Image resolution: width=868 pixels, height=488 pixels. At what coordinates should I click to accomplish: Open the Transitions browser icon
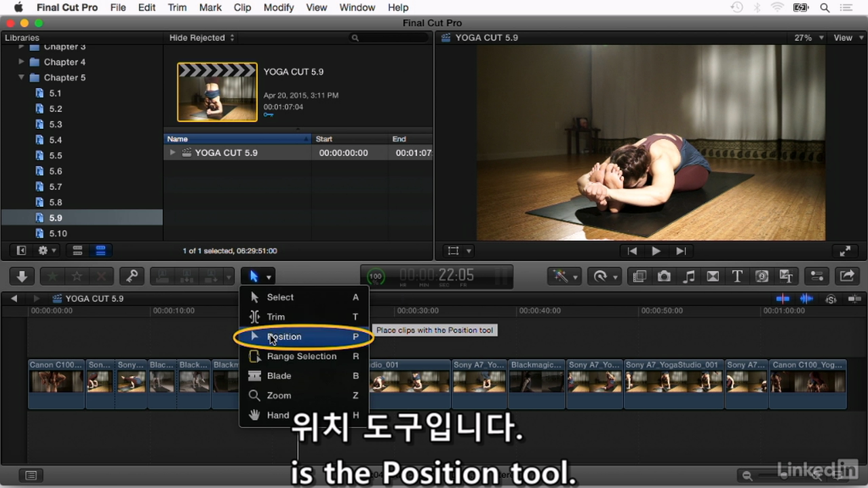coord(713,276)
